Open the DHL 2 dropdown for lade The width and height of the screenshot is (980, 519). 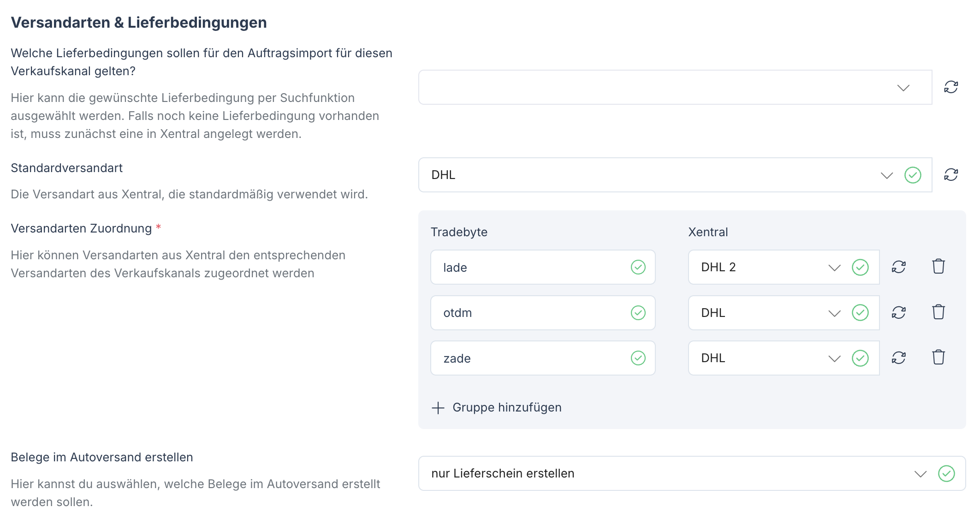point(784,267)
